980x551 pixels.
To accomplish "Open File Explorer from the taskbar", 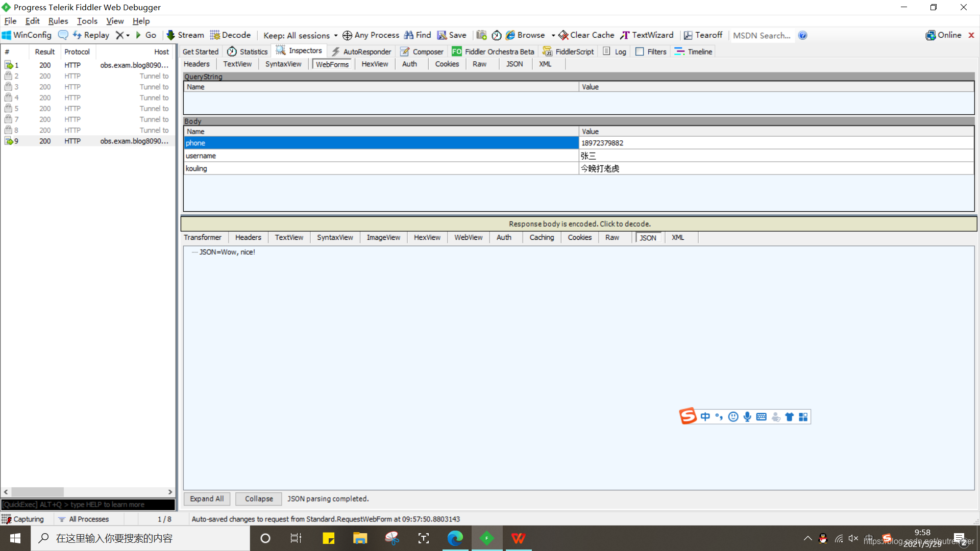I will pos(360,538).
